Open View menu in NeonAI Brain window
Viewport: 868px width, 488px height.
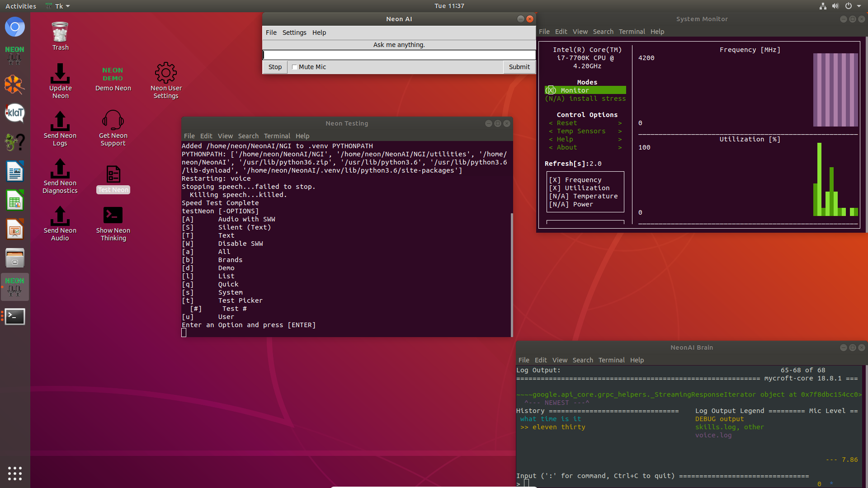(560, 360)
